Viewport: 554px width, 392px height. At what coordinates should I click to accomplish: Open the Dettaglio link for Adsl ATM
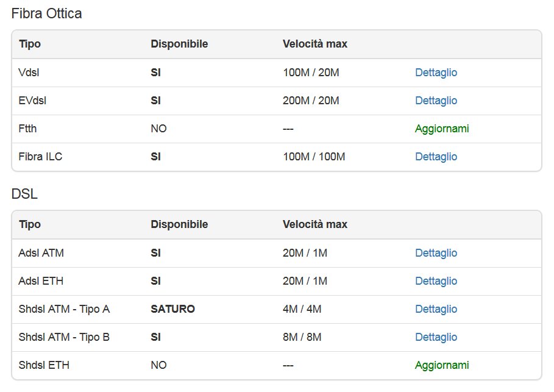436,253
